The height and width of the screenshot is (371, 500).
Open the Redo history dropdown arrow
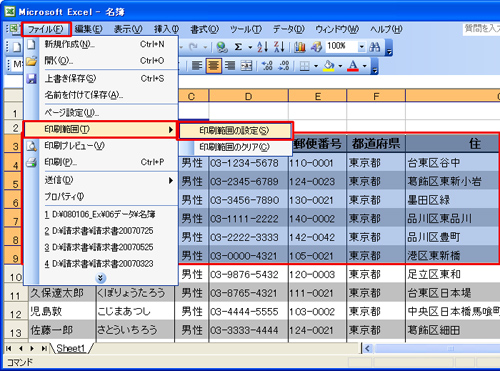(x=205, y=47)
